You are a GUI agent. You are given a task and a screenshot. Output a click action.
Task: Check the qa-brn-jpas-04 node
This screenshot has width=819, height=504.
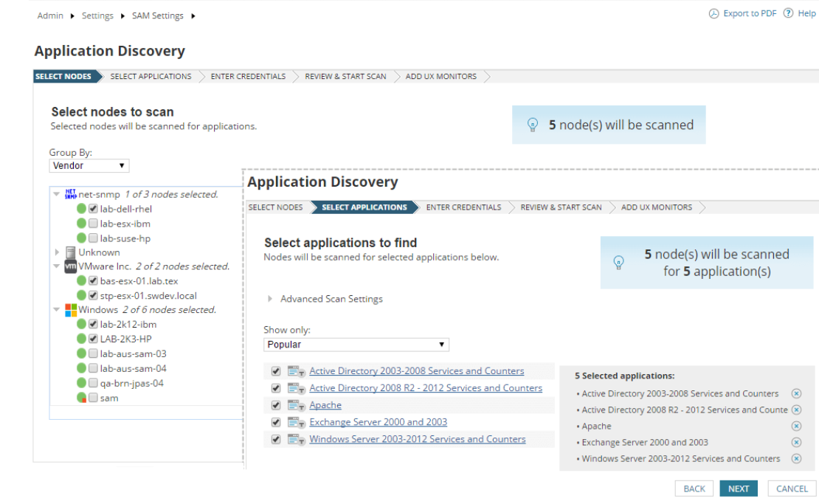93,383
